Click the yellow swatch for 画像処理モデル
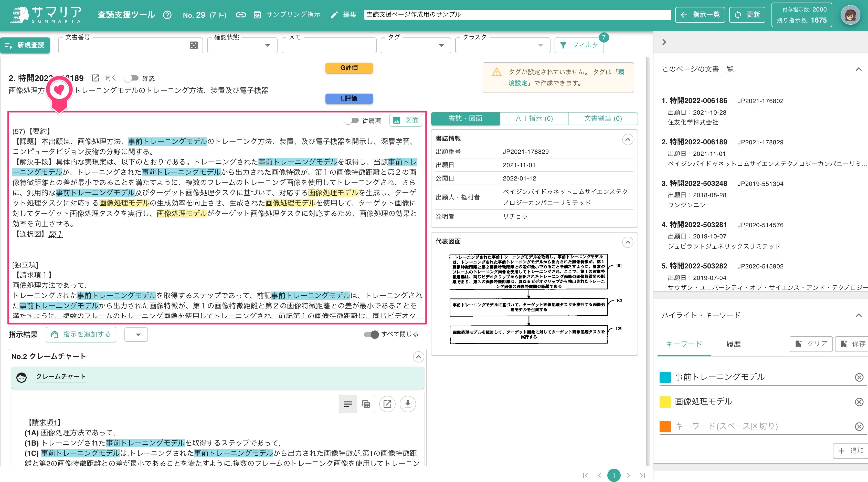Image resolution: width=868 pixels, height=482 pixels. tap(665, 401)
